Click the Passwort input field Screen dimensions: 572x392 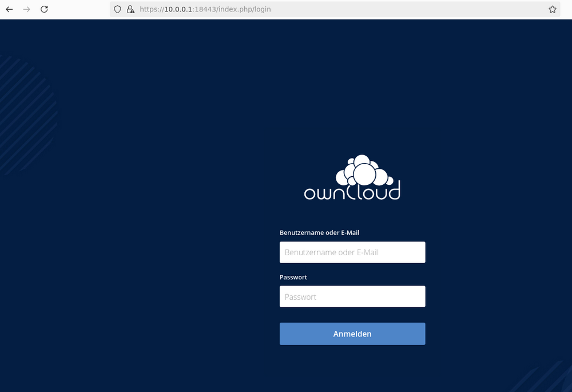352,296
